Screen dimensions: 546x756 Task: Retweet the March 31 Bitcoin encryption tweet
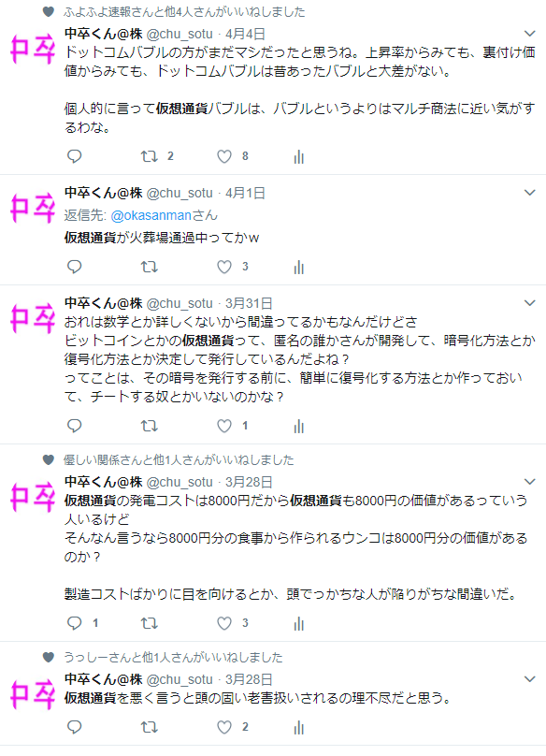[x=149, y=426]
